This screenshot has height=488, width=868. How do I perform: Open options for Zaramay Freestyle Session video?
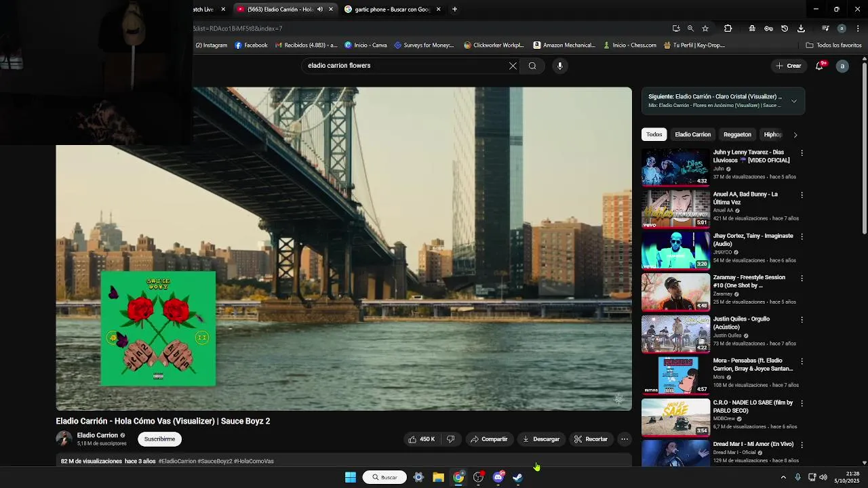802,279
